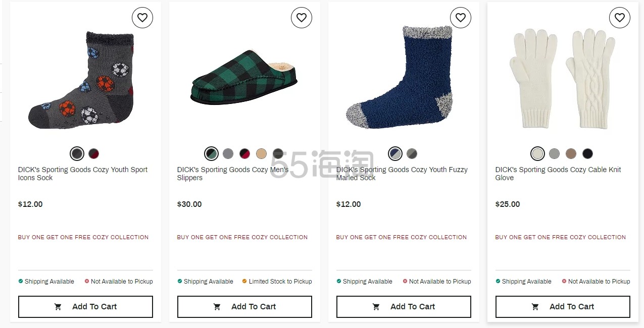Open Cozy Cable Knit Glove title link

pos(558,174)
